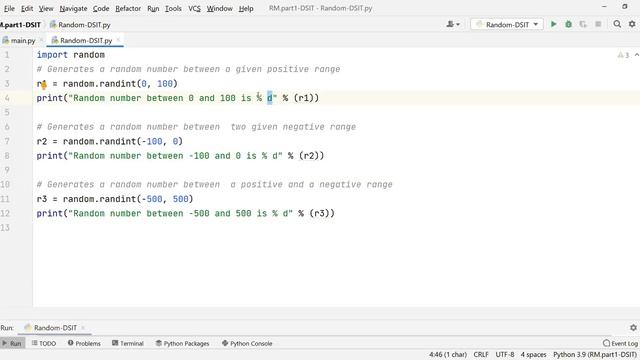Click the print line for -500 and 500
The width and height of the screenshot is (640, 360).
186,213
